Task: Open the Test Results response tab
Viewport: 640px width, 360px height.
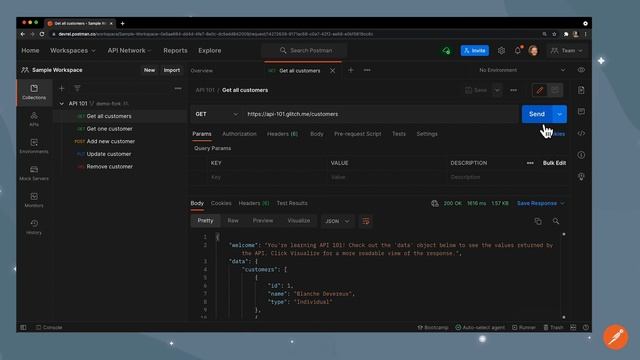Action: [292, 203]
